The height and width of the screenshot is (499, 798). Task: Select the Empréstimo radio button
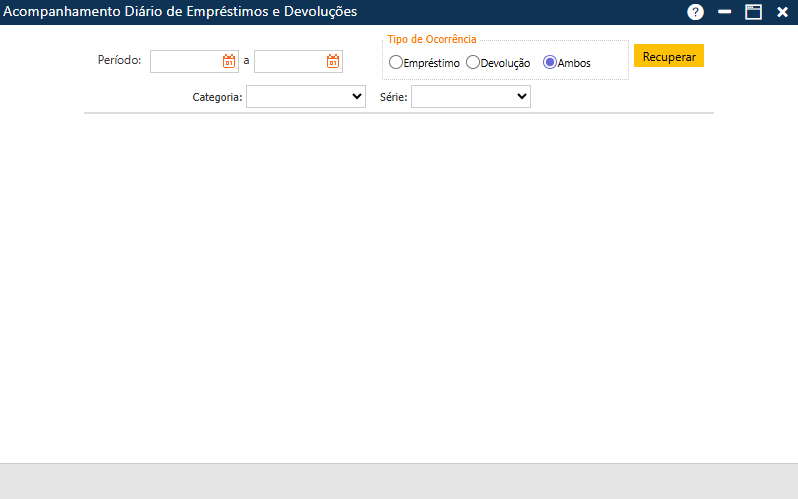396,62
